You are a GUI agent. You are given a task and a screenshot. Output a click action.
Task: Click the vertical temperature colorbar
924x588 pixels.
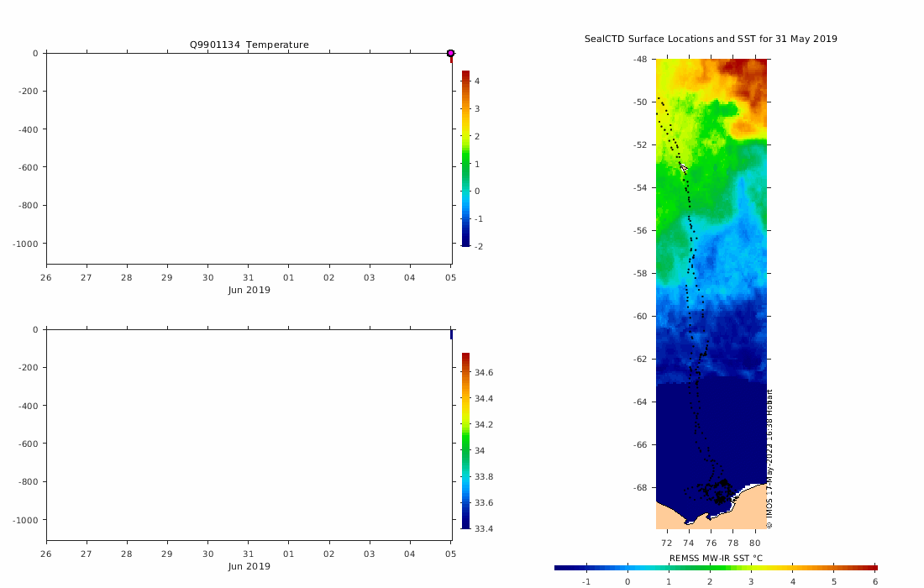coord(465,158)
